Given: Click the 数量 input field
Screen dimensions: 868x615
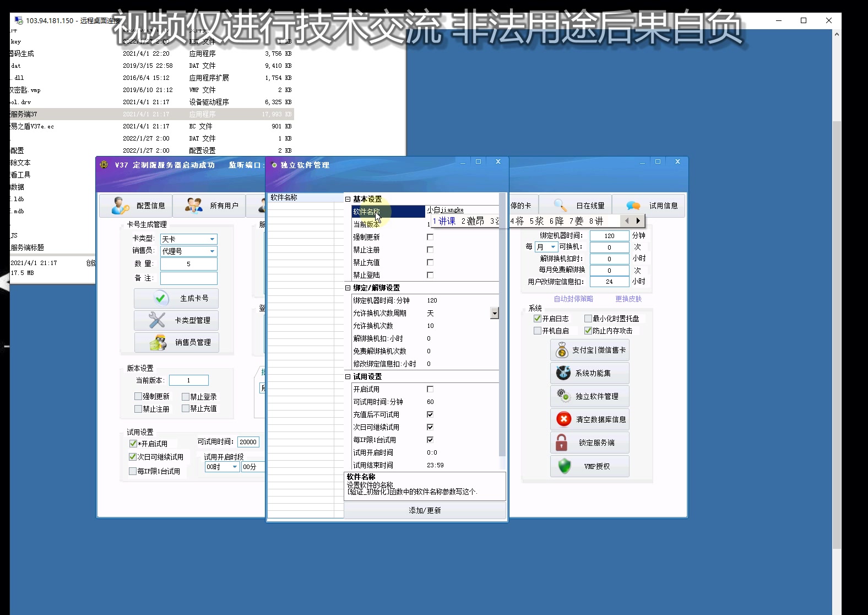Looking at the screenshot, I should click(189, 264).
